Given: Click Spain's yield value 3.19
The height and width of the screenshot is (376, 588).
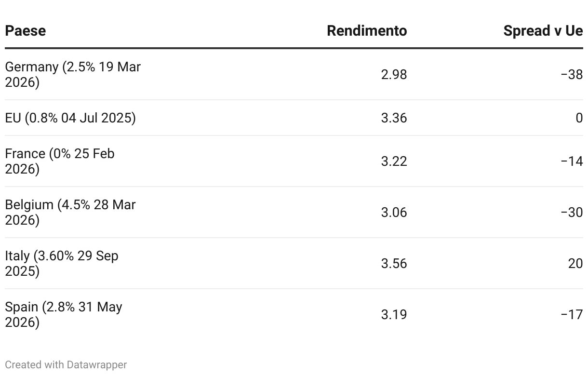Looking at the screenshot, I should tap(394, 315).
